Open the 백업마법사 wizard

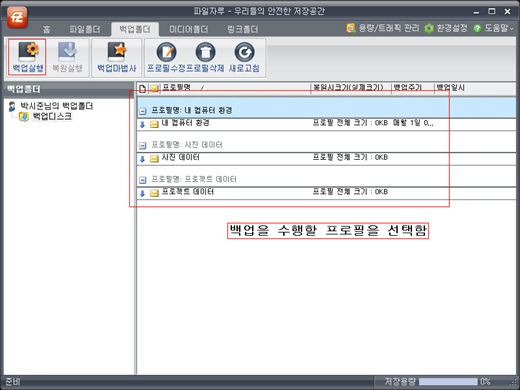click(117, 57)
